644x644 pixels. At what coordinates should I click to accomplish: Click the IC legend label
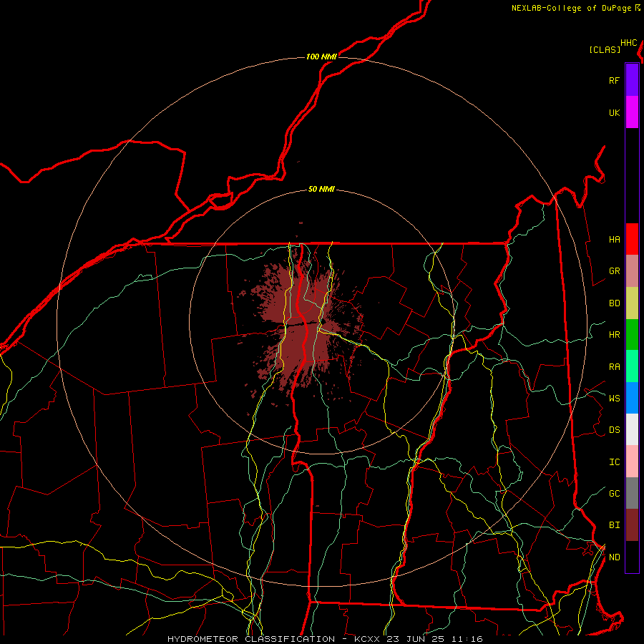point(615,462)
